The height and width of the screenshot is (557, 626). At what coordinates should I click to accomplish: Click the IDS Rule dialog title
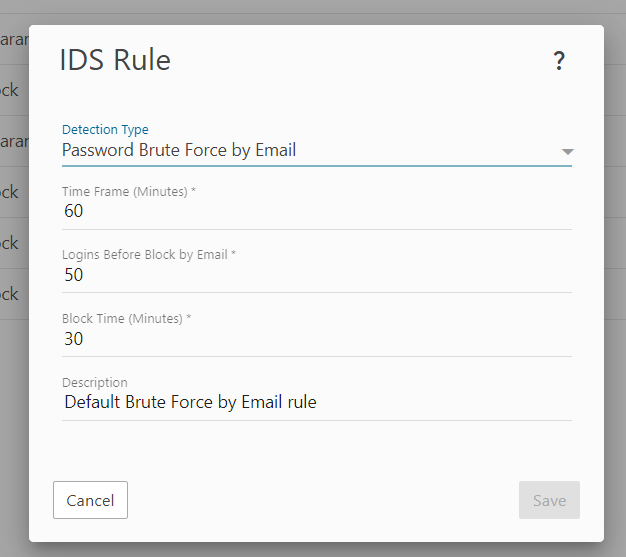pyautogui.click(x=115, y=60)
